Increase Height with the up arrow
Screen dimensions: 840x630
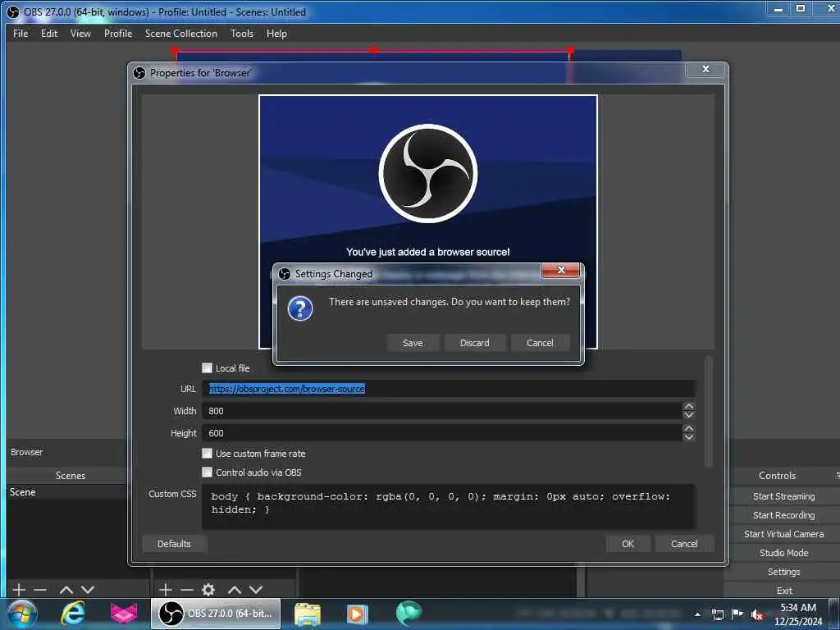coord(689,428)
